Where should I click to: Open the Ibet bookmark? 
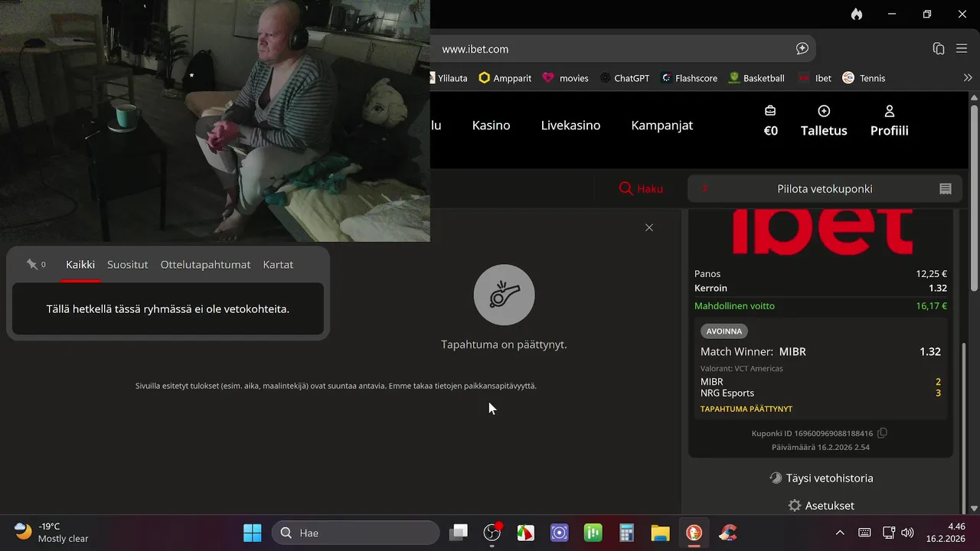815,78
